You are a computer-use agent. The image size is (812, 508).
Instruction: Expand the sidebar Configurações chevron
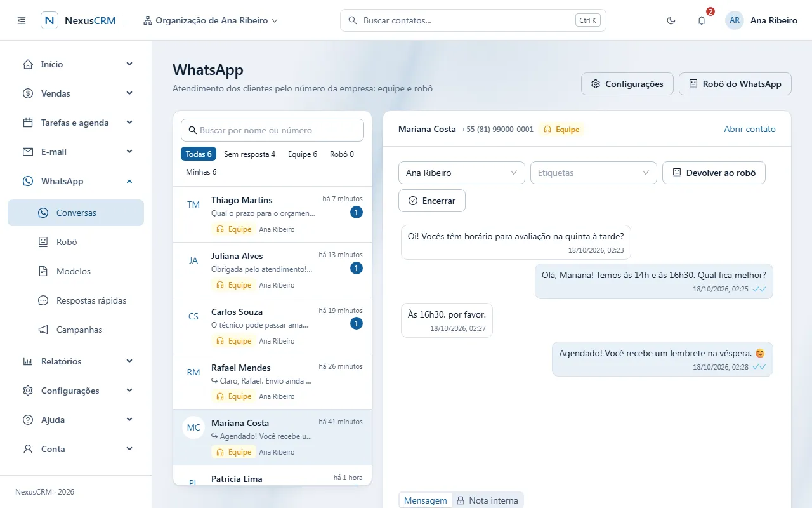[x=129, y=391]
